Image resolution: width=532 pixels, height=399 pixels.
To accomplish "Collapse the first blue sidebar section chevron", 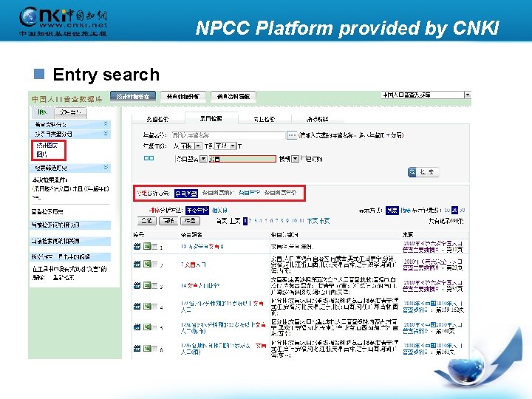I will click(x=106, y=124).
